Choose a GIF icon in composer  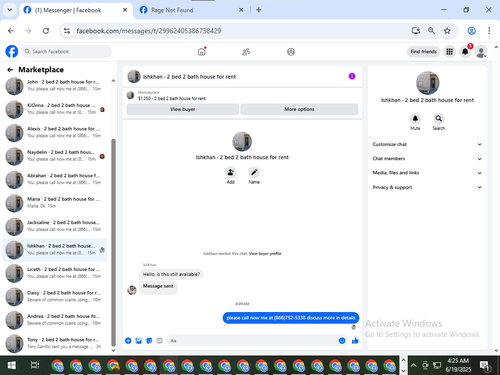(x=159, y=340)
